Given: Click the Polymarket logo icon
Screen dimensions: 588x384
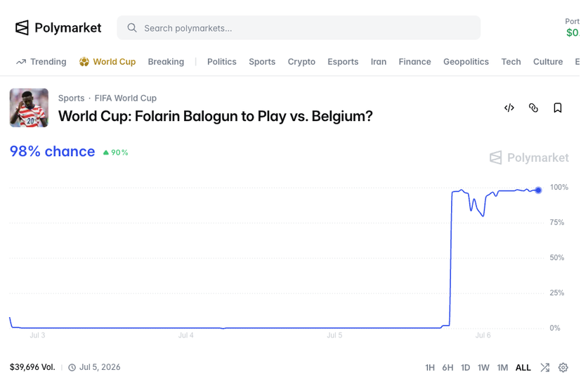Looking at the screenshot, I should tap(22, 27).
